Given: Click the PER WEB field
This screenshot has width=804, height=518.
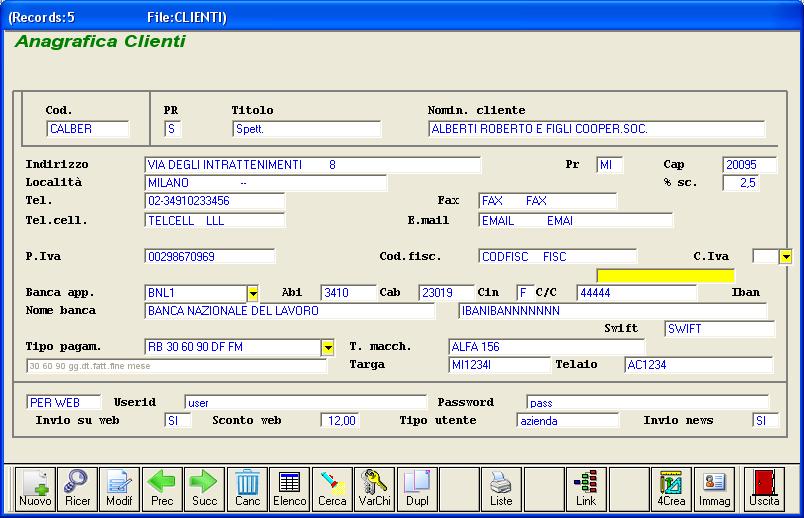Looking at the screenshot, I should (64, 402).
